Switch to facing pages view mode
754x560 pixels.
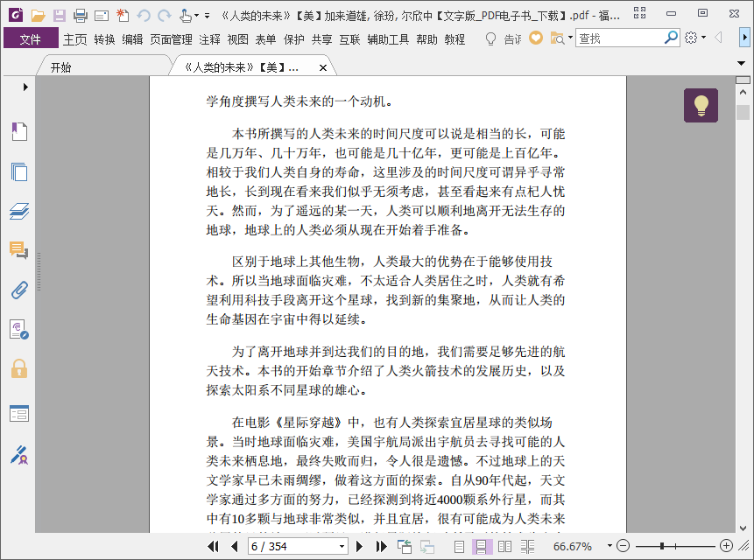[x=505, y=547]
